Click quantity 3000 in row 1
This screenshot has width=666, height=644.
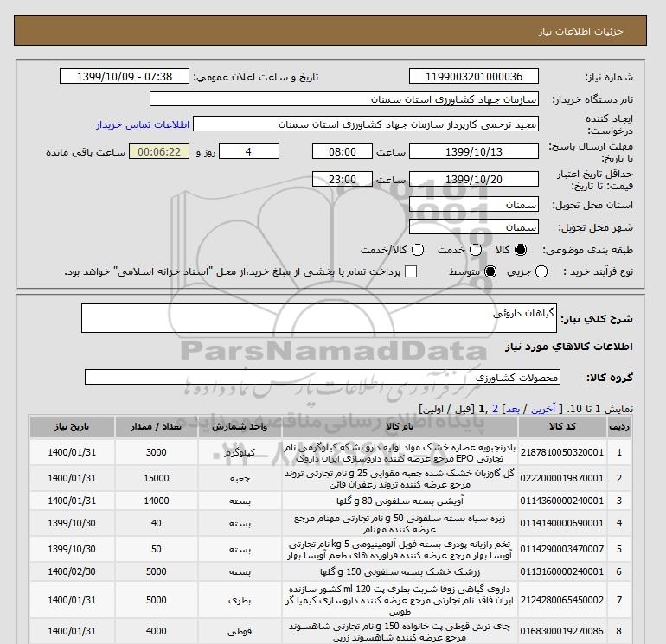point(157,453)
